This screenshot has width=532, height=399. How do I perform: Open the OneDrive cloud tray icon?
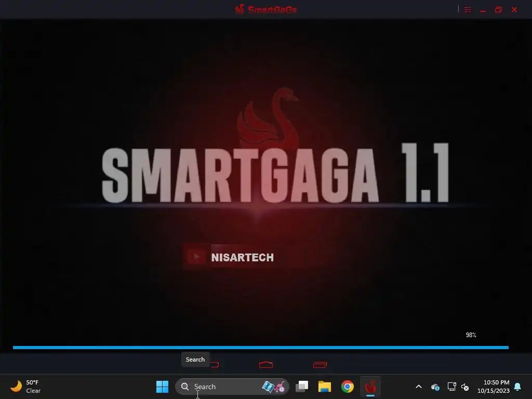click(435, 387)
